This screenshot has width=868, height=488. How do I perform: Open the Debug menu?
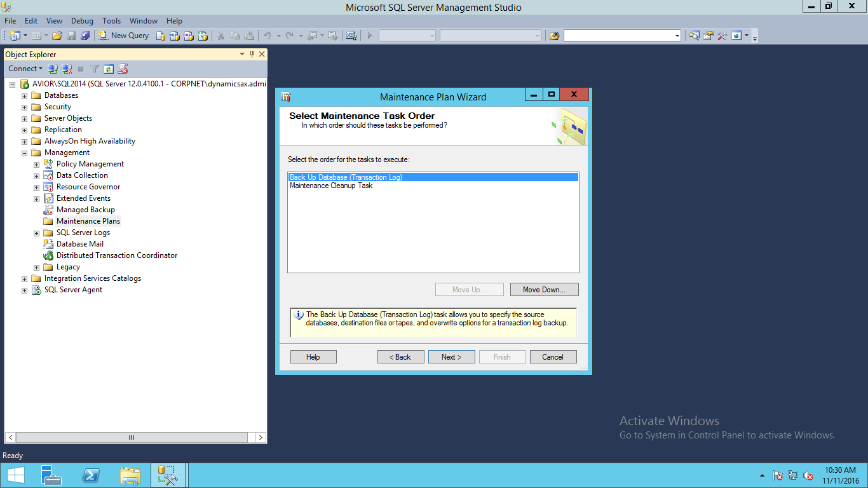click(82, 21)
